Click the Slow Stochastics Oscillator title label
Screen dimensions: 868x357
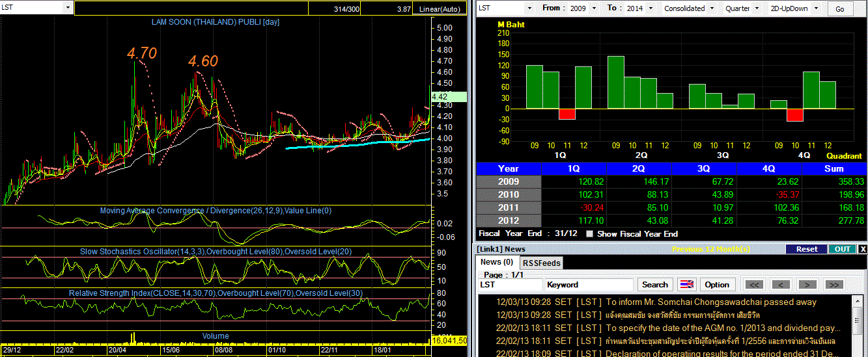[x=216, y=252]
